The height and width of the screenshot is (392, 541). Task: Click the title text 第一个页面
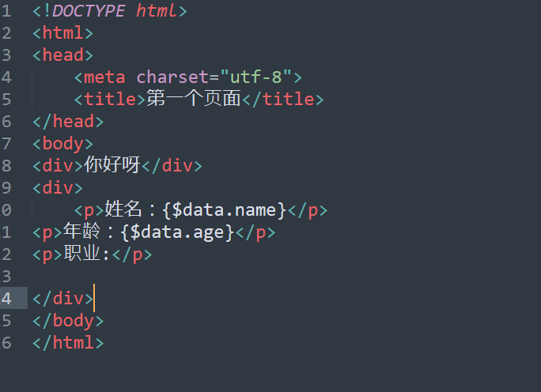pyautogui.click(x=194, y=99)
